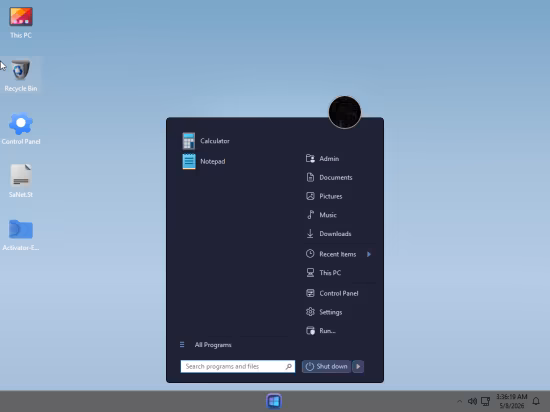Image resolution: width=550 pixels, height=412 pixels.
Task: Open the Run... dialog entry
Action: [321, 331]
